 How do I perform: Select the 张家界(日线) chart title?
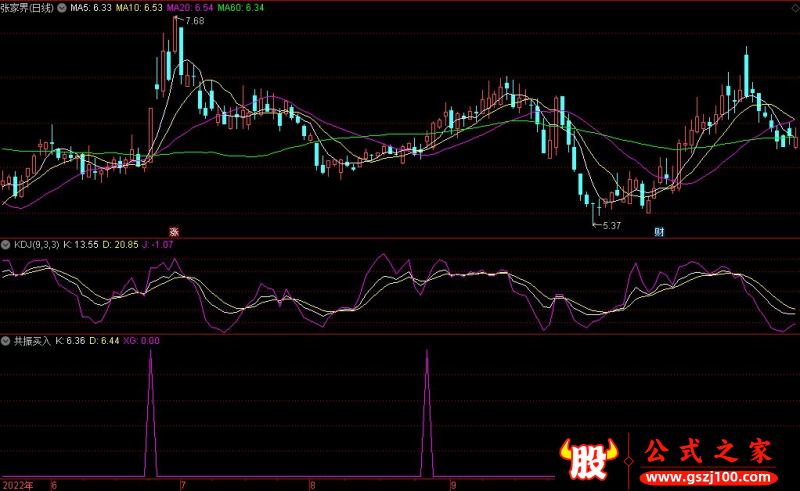27,8
